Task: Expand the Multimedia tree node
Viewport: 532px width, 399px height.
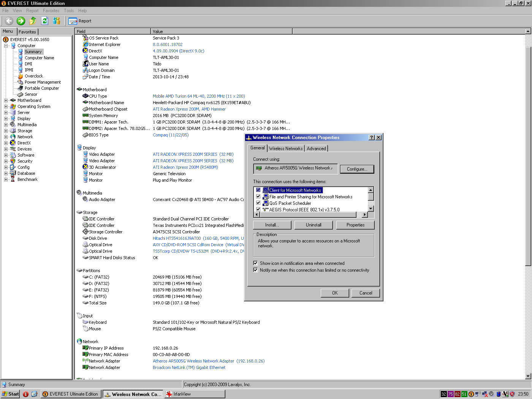Action: coord(6,125)
